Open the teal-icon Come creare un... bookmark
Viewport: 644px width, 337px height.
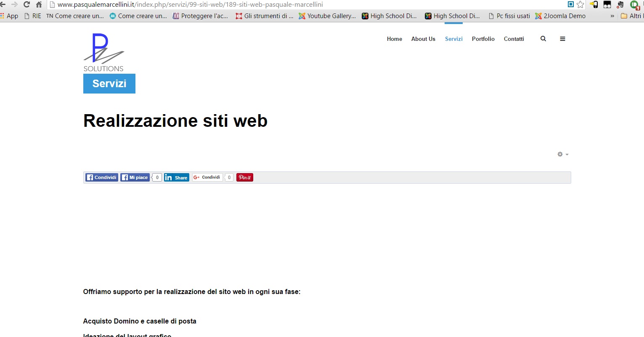[138, 16]
